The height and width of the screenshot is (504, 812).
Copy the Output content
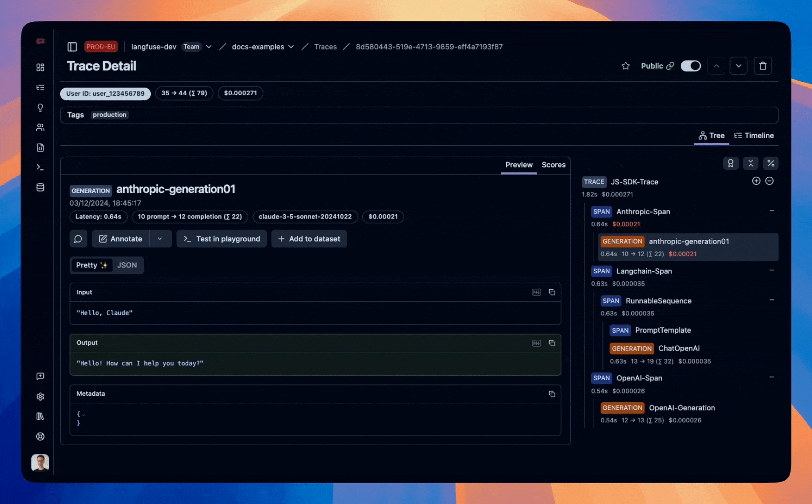pyautogui.click(x=552, y=343)
